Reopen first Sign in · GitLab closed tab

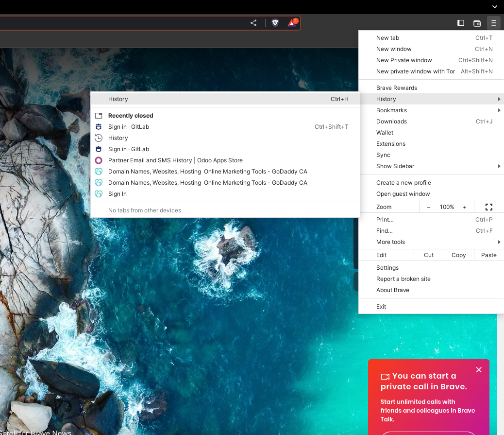225,127
